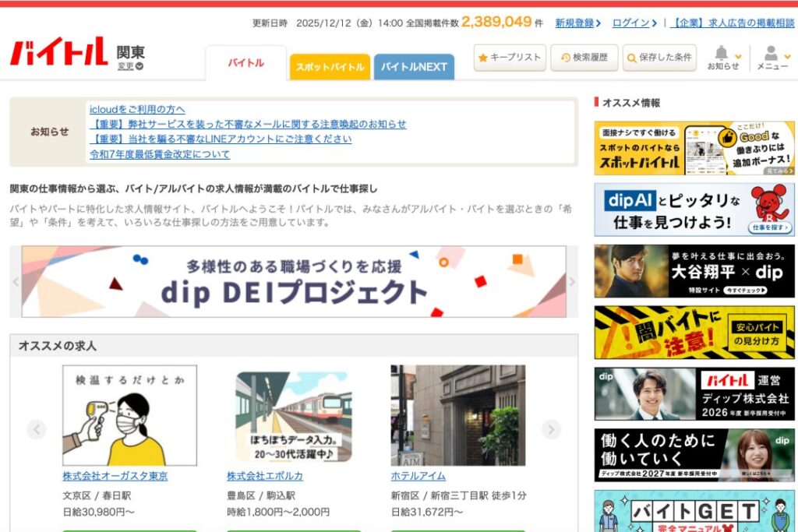Select the バイトル tab
The image size is (798, 532).
245,63
